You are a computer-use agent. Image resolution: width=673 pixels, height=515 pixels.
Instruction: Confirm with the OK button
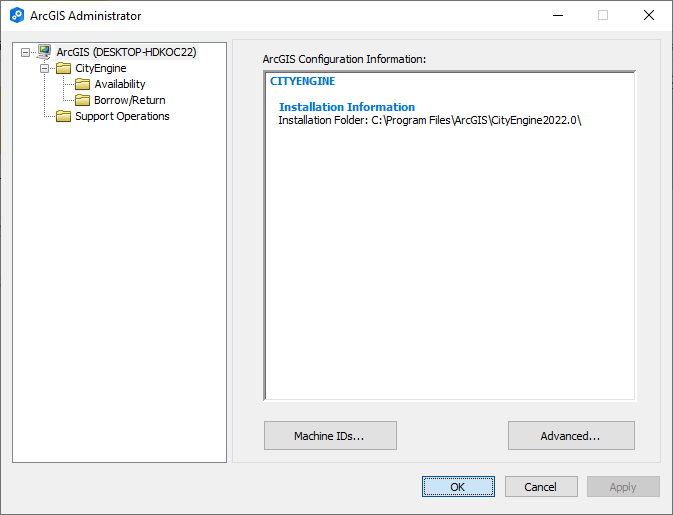(458, 487)
